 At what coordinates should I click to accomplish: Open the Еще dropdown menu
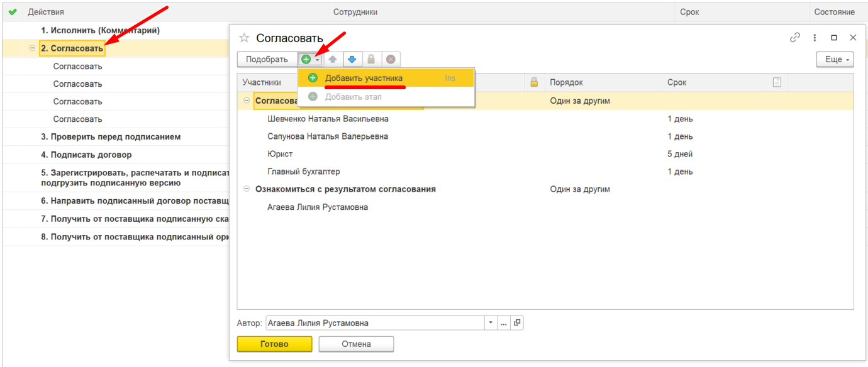tap(835, 59)
